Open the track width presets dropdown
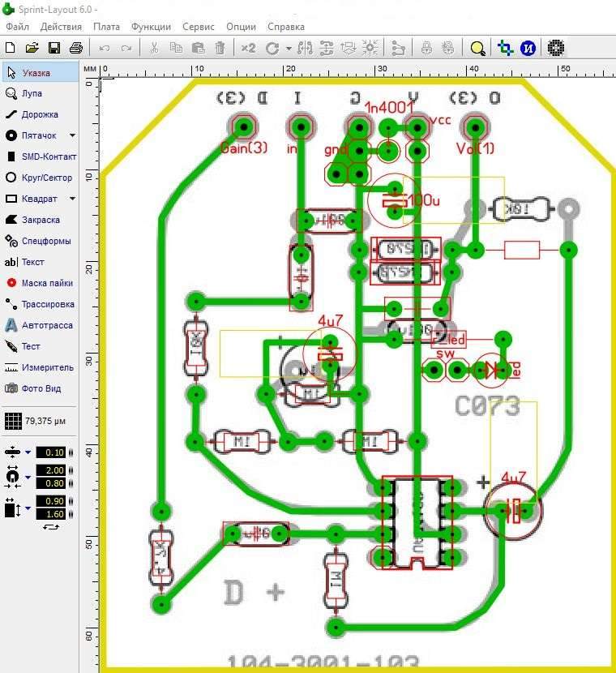 28,452
